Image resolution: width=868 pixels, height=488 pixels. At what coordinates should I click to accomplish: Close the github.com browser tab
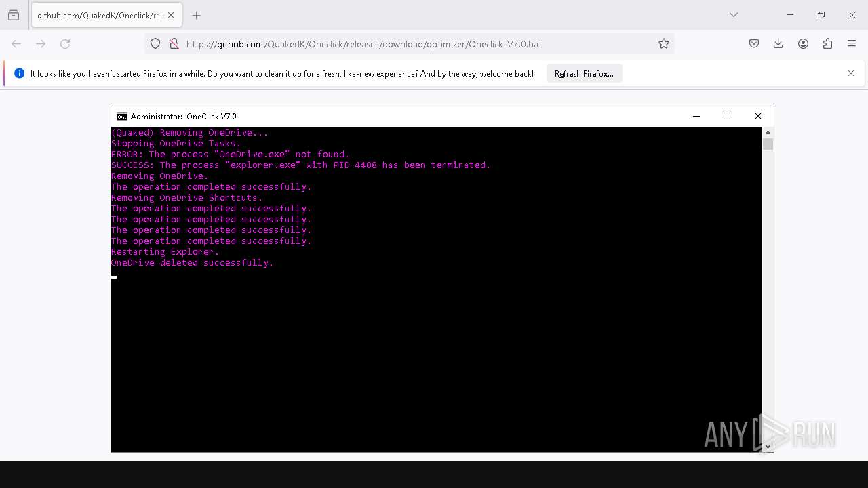tap(171, 15)
